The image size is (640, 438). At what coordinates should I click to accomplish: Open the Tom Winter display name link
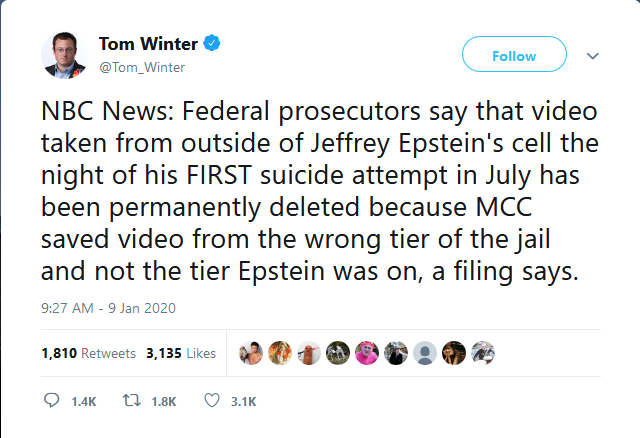pos(148,43)
